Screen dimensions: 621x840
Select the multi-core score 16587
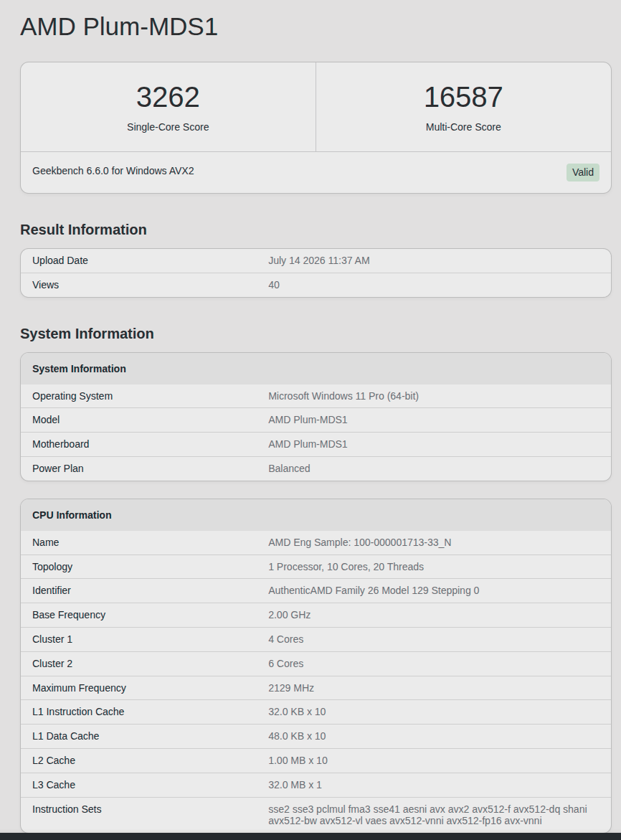[463, 97]
